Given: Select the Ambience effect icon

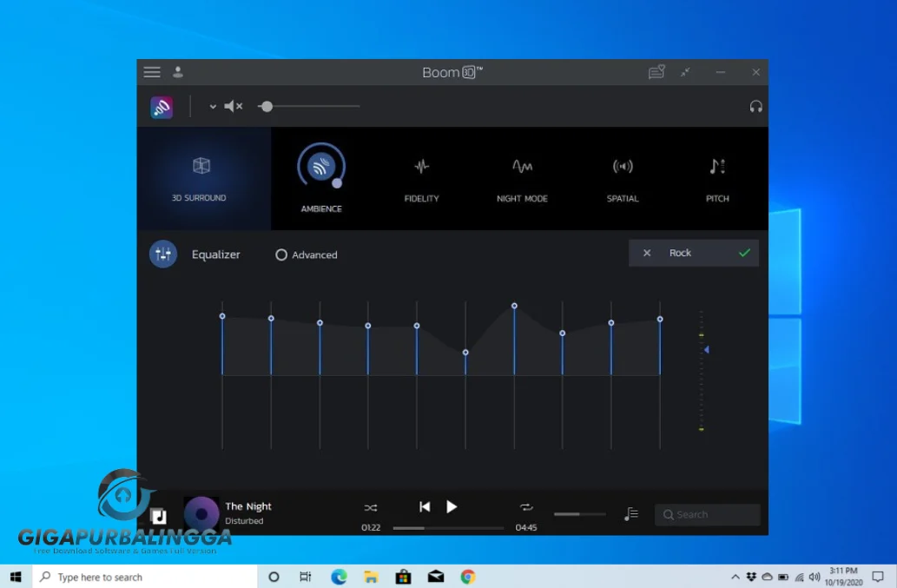Looking at the screenshot, I should pos(321,166).
